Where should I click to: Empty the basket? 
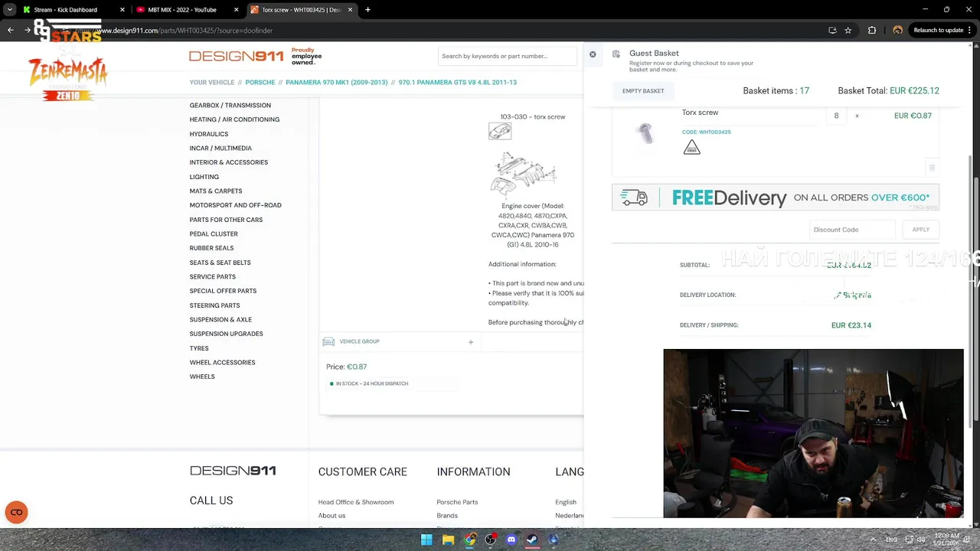tap(643, 91)
